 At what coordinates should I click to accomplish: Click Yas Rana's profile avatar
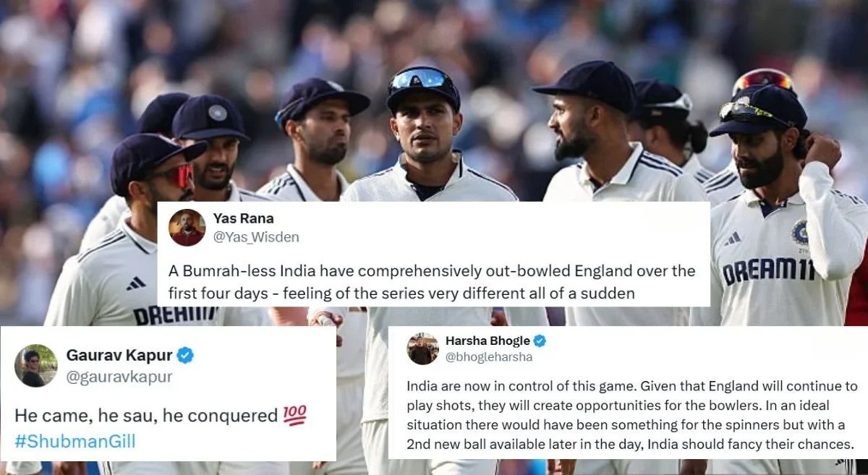tap(187, 228)
